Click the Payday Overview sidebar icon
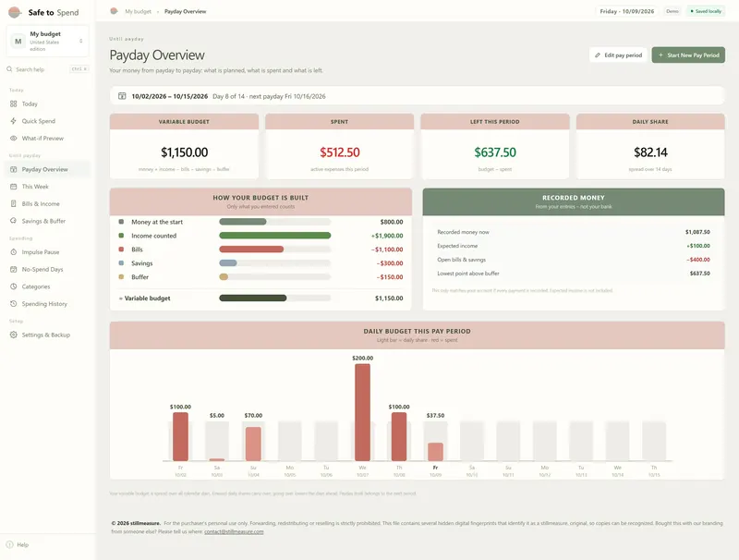Screen dimensions: 739x560 click(13, 169)
